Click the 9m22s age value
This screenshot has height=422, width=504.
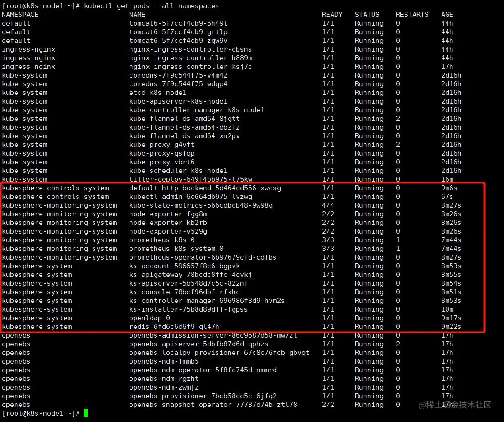[x=451, y=327]
